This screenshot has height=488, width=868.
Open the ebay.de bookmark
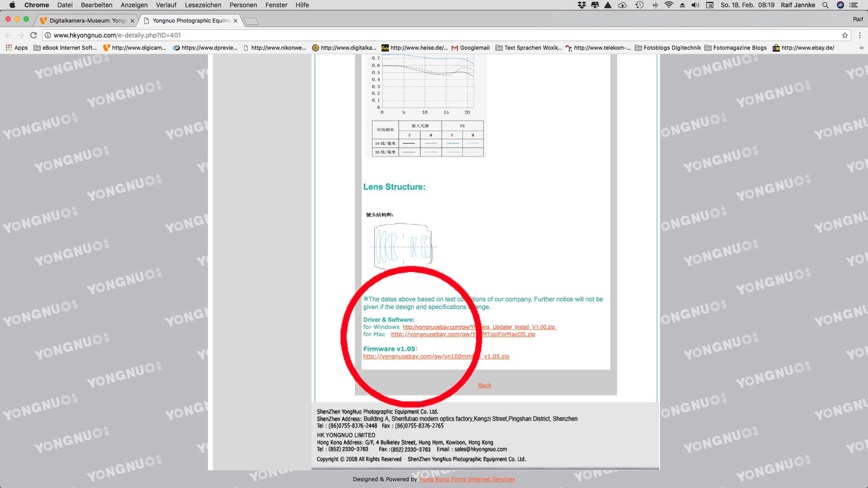[803, 48]
